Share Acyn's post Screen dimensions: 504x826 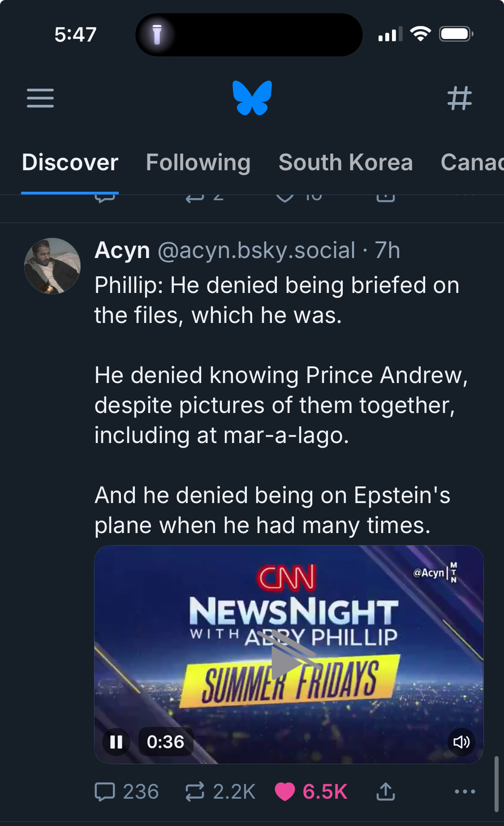point(385,792)
